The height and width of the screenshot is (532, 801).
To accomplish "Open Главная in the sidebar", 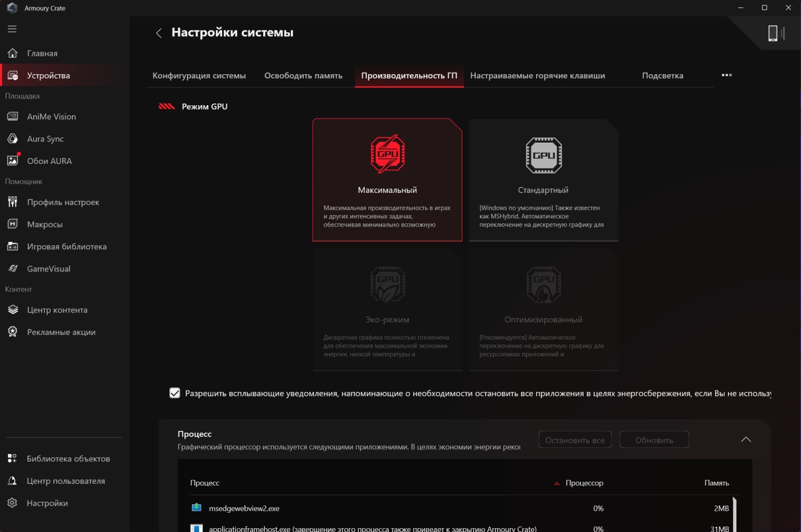I will pyautogui.click(x=42, y=53).
